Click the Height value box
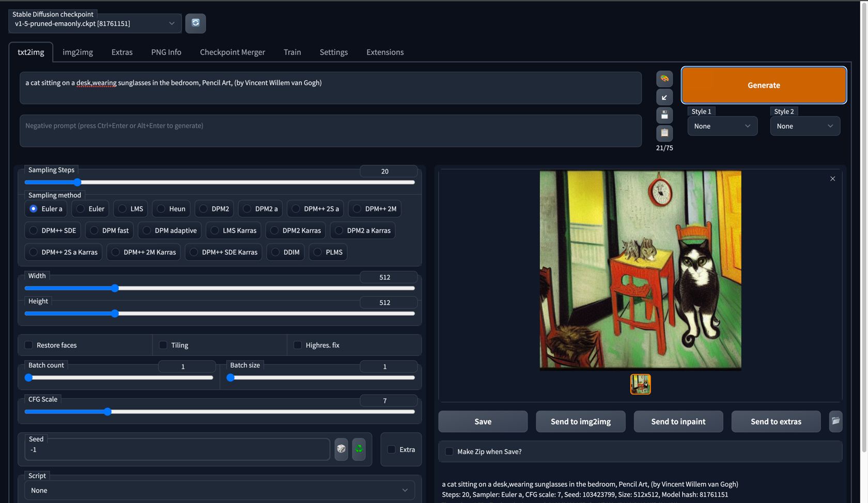The image size is (868, 503). tap(389, 302)
